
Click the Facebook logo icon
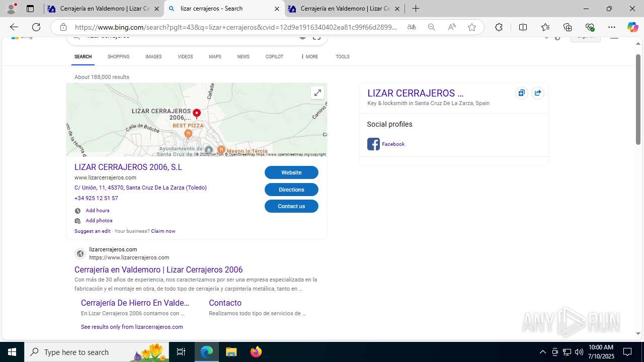[x=373, y=144]
